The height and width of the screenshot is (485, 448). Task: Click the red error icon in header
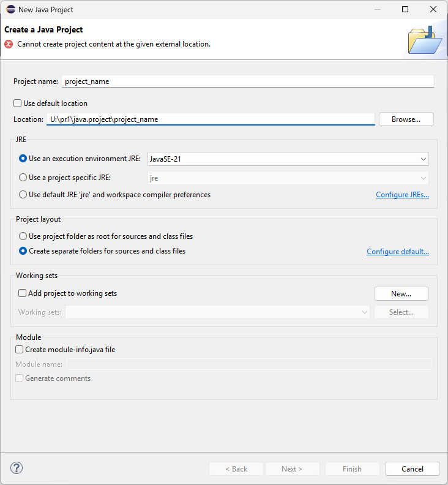tap(9, 44)
